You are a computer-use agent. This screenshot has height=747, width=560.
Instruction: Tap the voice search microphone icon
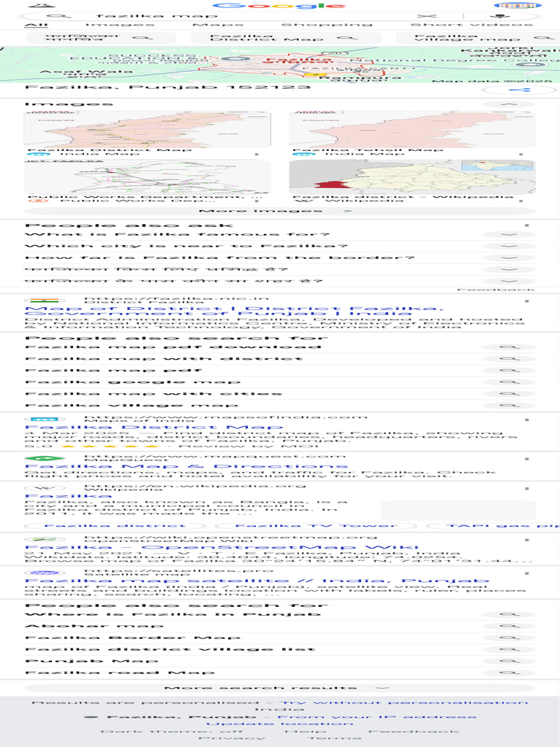tap(499, 16)
